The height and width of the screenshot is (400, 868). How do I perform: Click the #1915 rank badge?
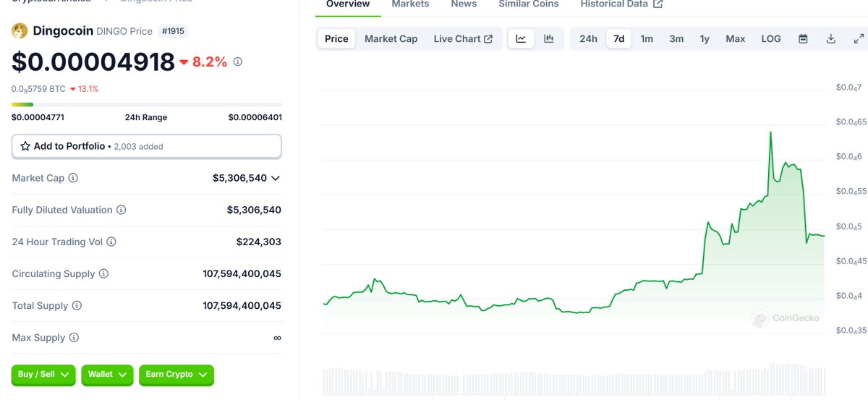pos(174,31)
